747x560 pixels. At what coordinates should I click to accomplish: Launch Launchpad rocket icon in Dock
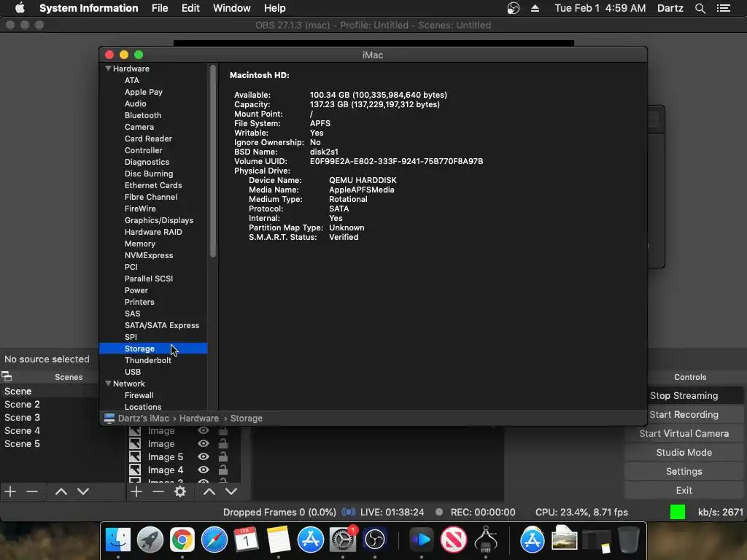tap(150, 540)
